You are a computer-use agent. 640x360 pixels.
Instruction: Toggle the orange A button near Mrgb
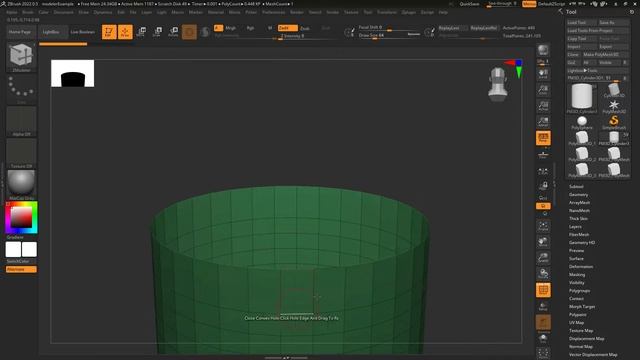click(218, 28)
